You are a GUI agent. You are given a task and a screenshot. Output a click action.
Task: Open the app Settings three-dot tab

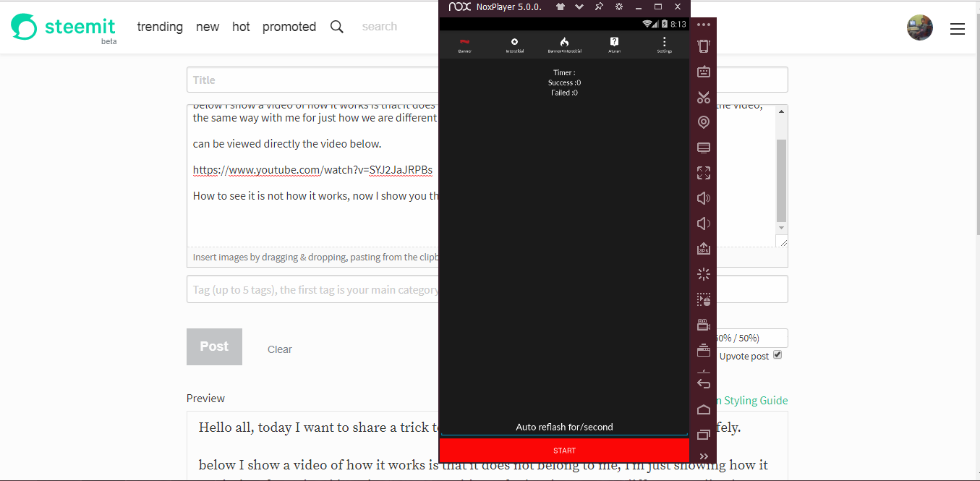coord(664,45)
